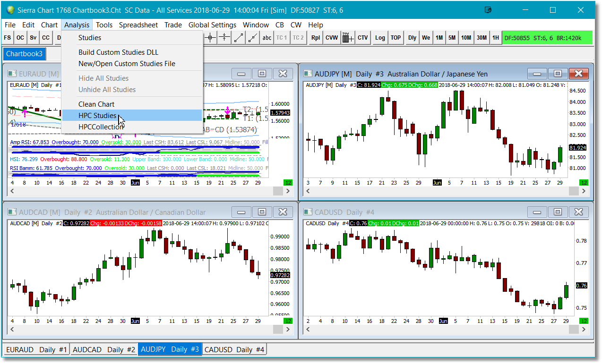
Task: Select the vertical-arrows crosshair tool icon left of the line tool
Action: pos(225,38)
